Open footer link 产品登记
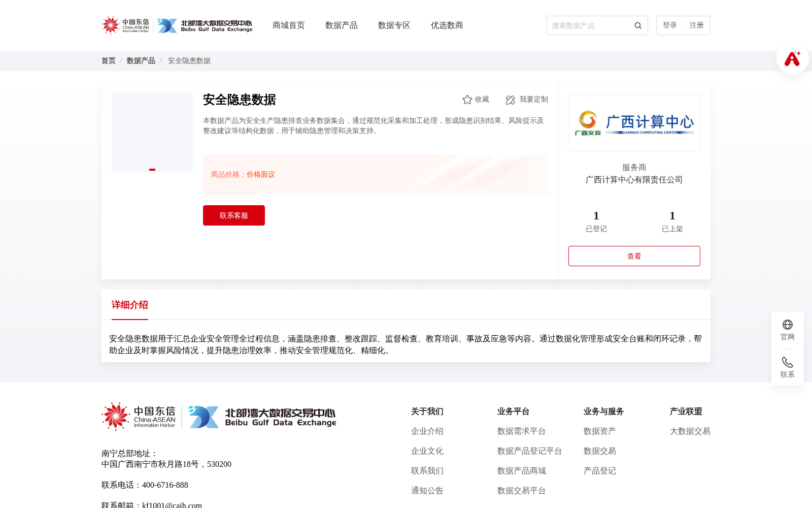The height and width of the screenshot is (508, 812). tap(600, 471)
